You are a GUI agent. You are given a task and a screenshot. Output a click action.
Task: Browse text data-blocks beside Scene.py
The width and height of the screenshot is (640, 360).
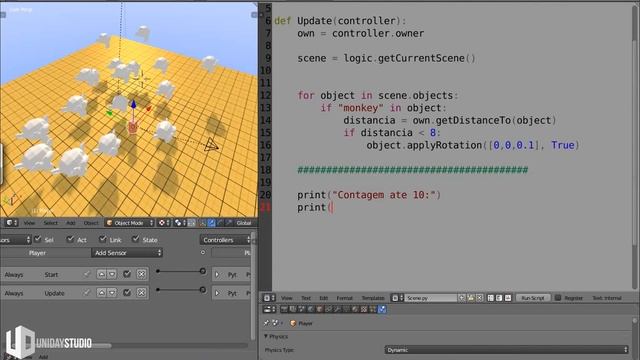point(397,298)
